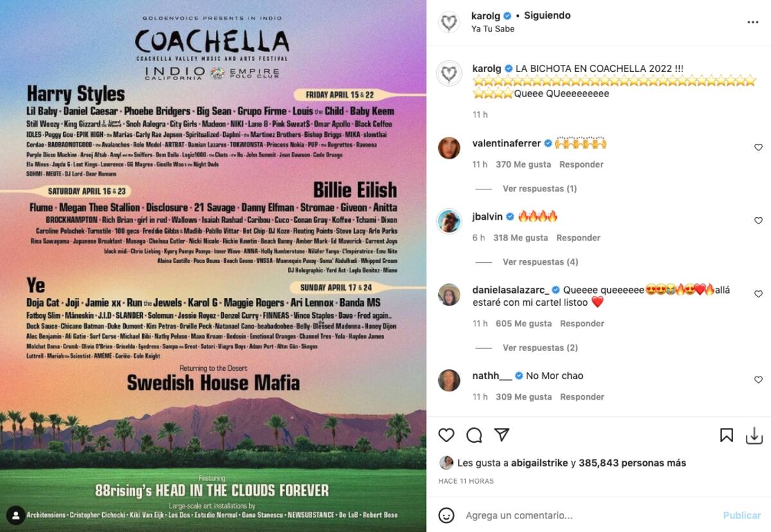
Task: Open comments via speech bubble icon
Action: 474,435
